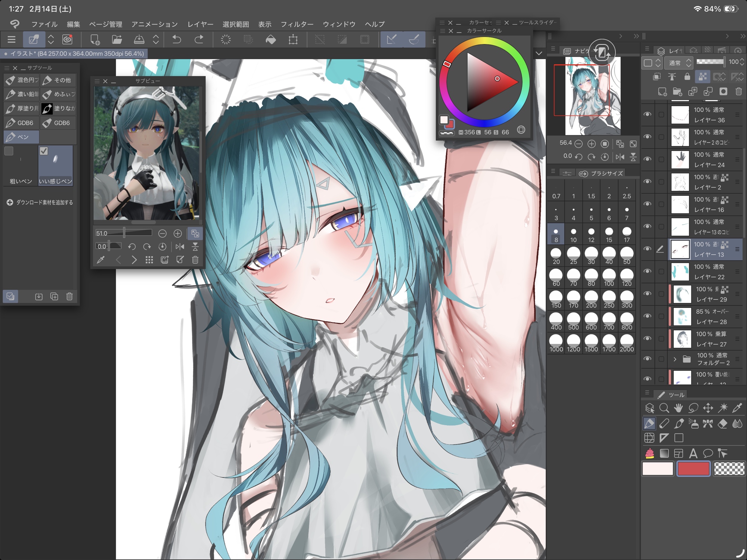Select the red main color swatch
The image size is (747, 560).
tap(693, 468)
